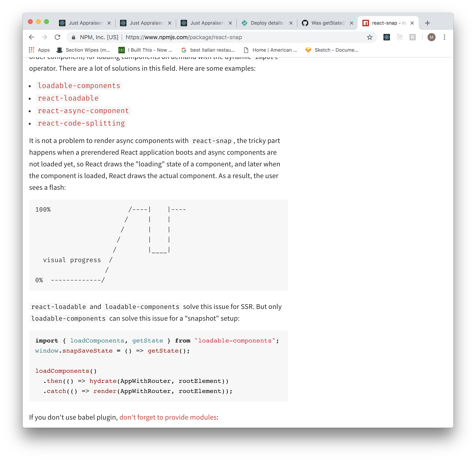Reload the react-snap npm page

(x=58, y=37)
